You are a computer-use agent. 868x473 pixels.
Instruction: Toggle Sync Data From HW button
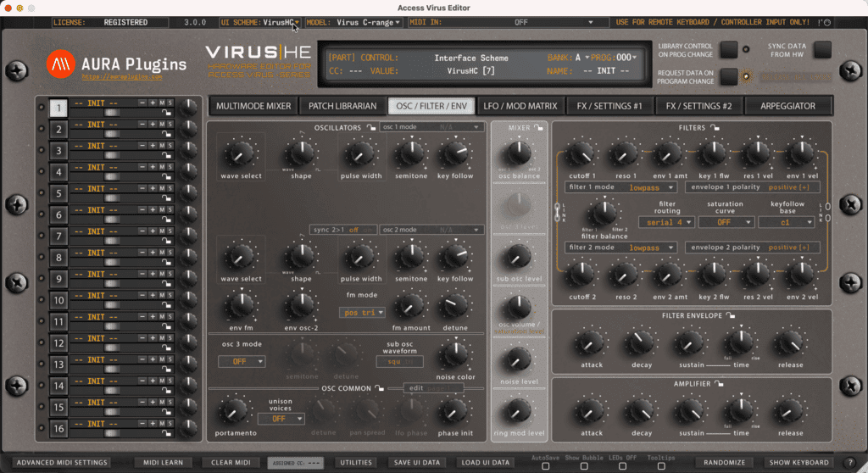822,50
